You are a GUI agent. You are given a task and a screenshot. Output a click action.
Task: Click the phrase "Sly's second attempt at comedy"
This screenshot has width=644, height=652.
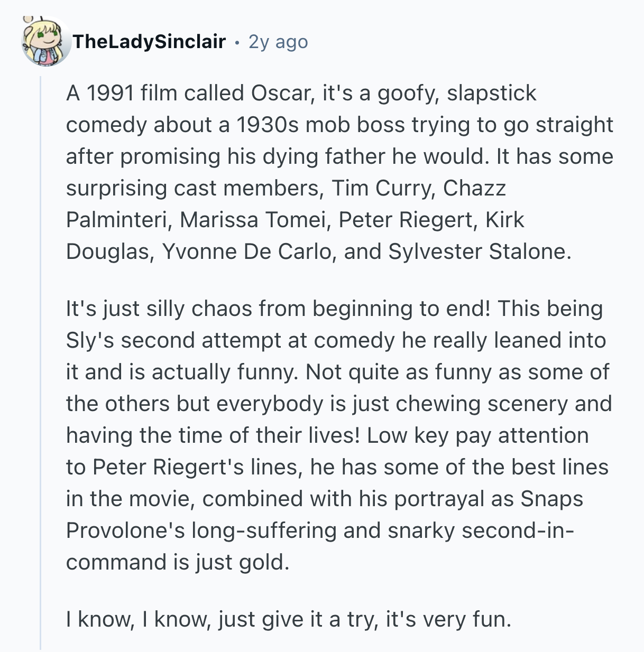[x=231, y=340]
